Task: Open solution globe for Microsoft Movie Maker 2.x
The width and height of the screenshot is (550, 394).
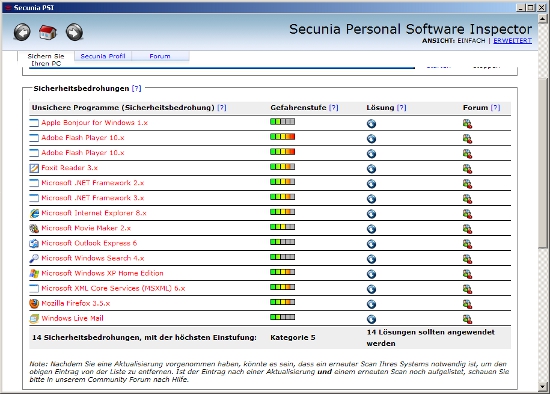Action: [x=371, y=229]
